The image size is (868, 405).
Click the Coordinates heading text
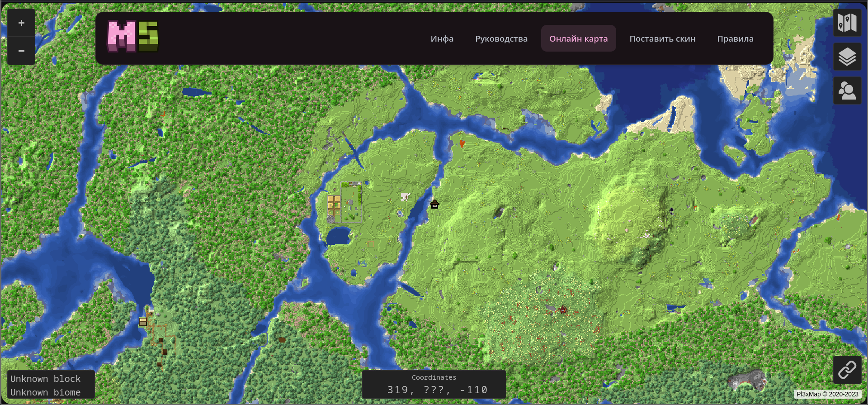[x=434, y=377]
